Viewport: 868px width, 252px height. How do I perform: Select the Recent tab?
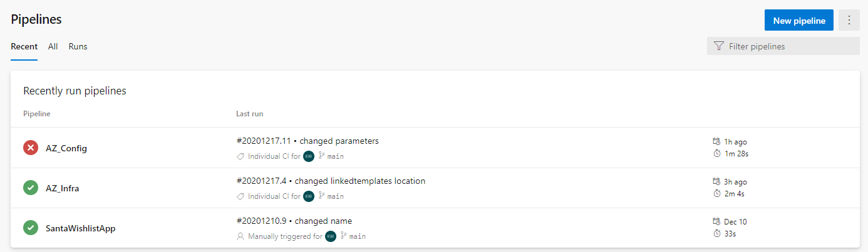click(24, 46)
